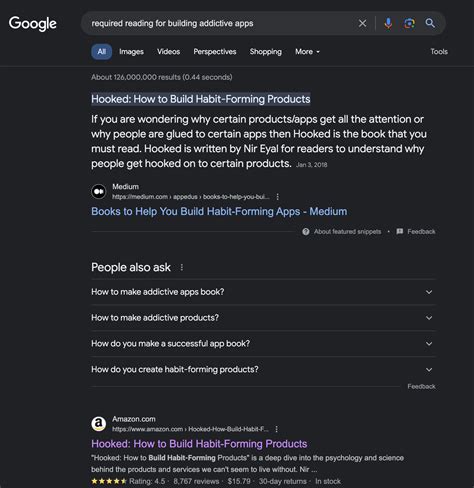The image size is (474, 488).
Task: Open Google Lens image search icon
Action: coord(409,23)
